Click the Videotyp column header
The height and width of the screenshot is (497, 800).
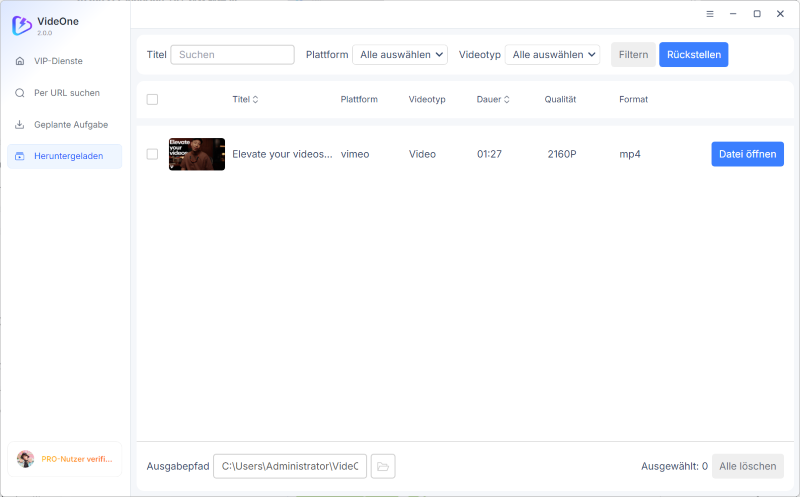click(427, 100)
